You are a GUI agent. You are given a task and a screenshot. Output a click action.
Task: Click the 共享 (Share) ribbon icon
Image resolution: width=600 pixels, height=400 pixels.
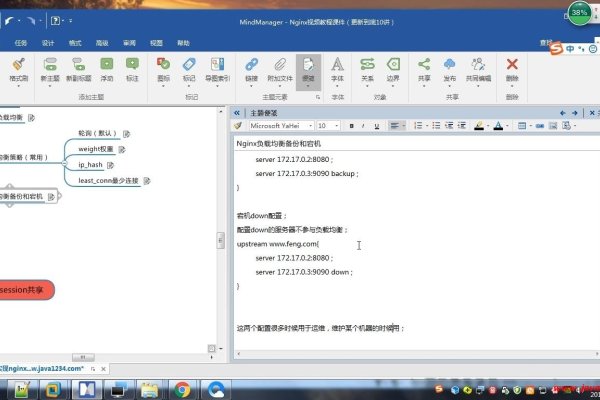(425, 66)
